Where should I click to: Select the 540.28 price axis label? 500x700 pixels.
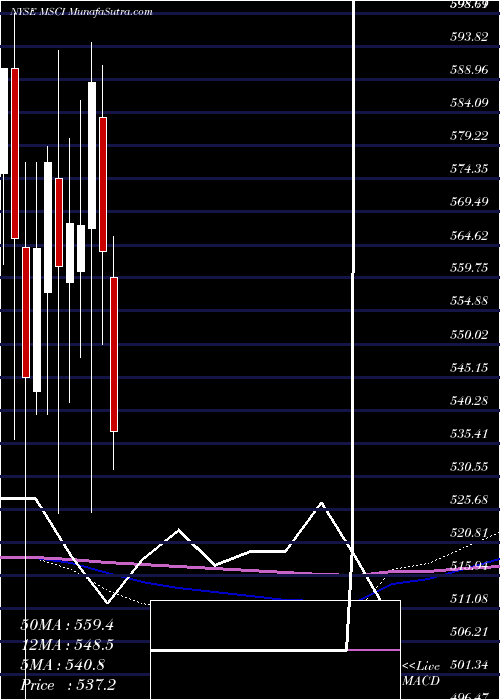coord(468,401)
